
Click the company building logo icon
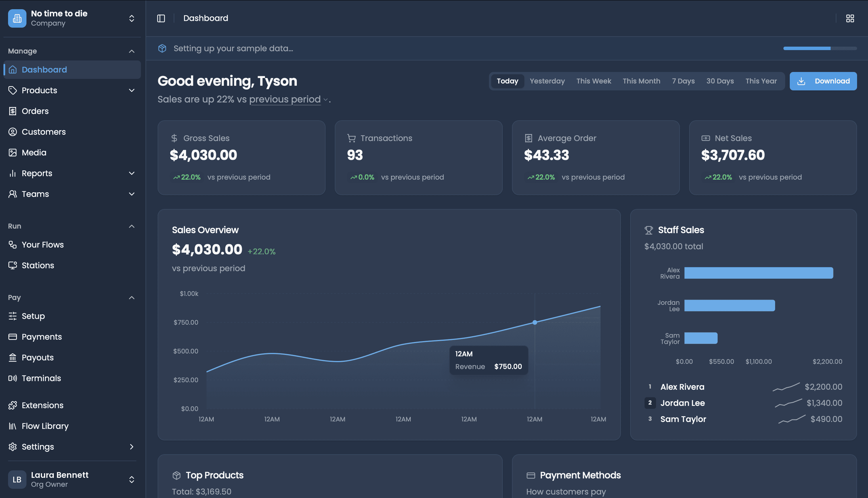(x=17, y=18)
